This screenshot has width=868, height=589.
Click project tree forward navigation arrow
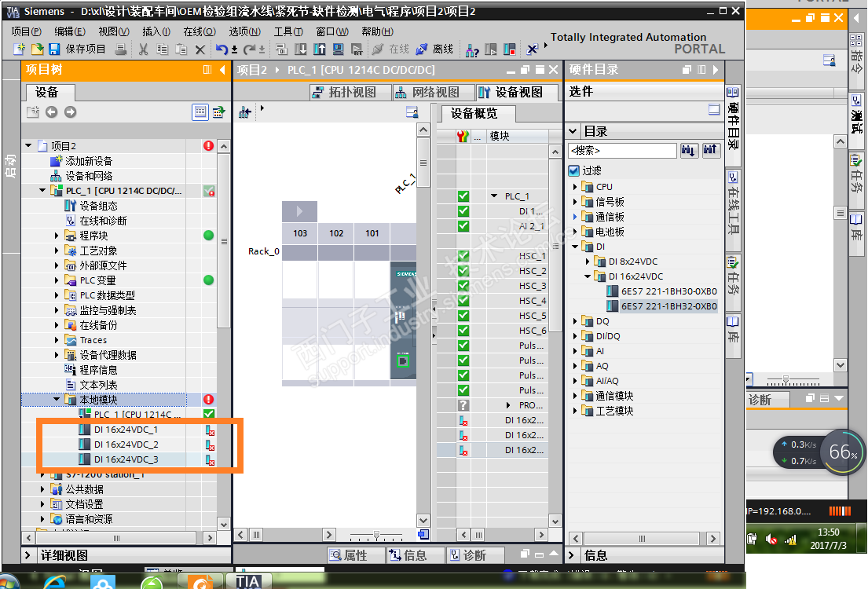(x=70, y=112)
